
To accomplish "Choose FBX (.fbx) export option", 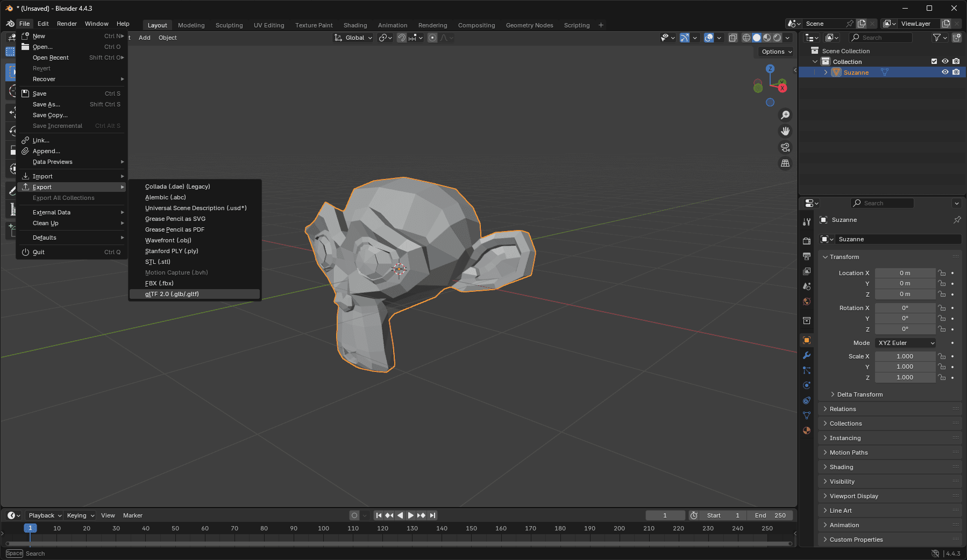I will point(195,283).
